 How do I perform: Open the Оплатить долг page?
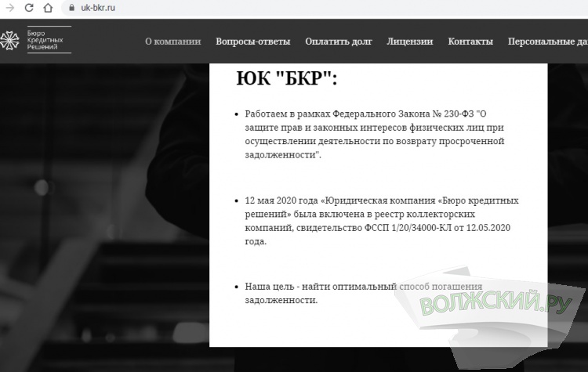pyautogui.click(x=338, y=42)
